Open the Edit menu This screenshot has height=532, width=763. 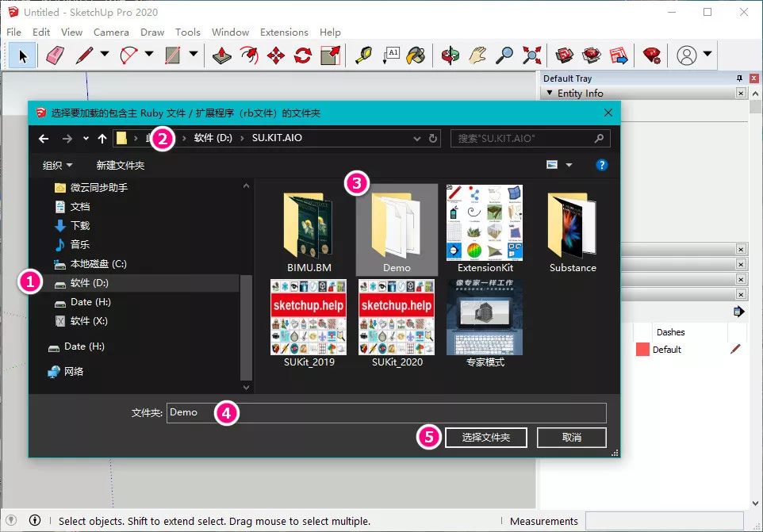(x=41, y=32)
